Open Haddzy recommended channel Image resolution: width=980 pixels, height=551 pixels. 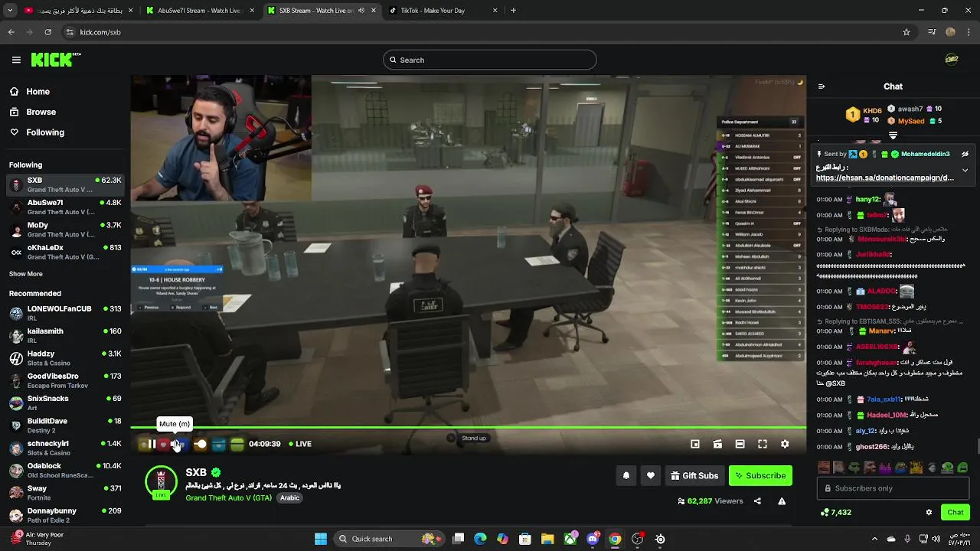pyautogui.click(x=65, y=358)
